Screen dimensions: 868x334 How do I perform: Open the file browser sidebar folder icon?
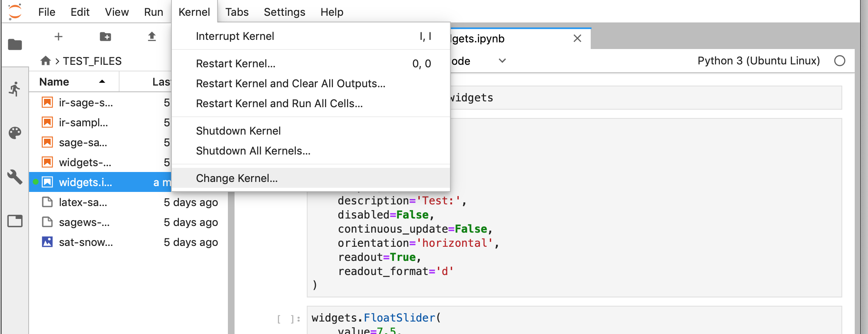click(x=15, y=44)
